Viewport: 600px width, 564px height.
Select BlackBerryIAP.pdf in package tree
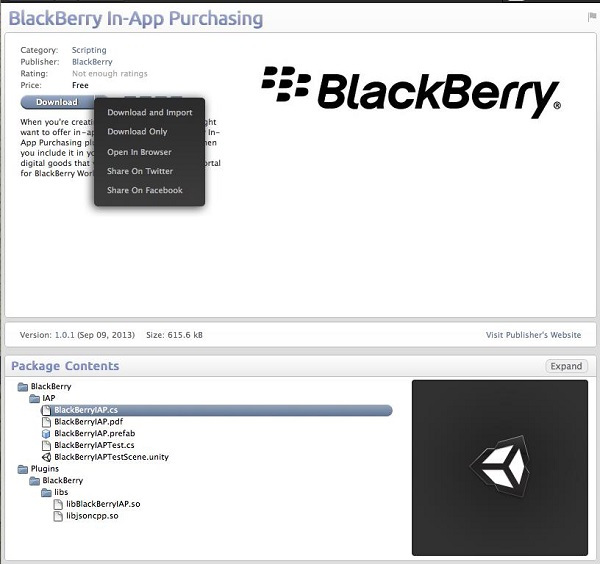pos(88,422)
